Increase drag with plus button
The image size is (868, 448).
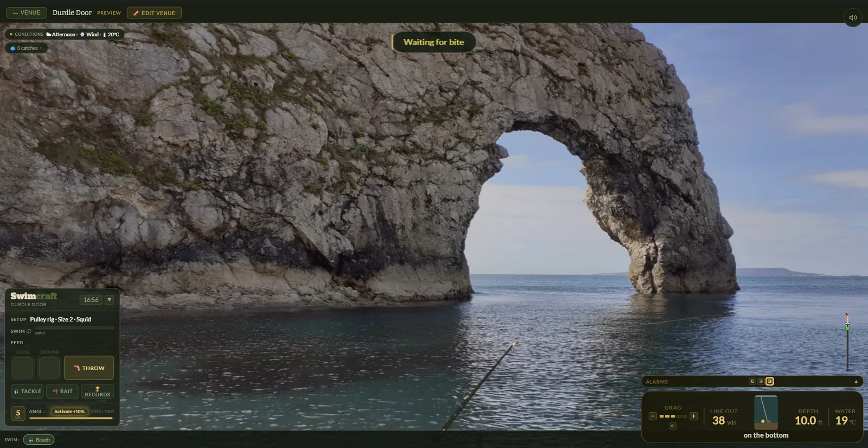pos(693,416)
